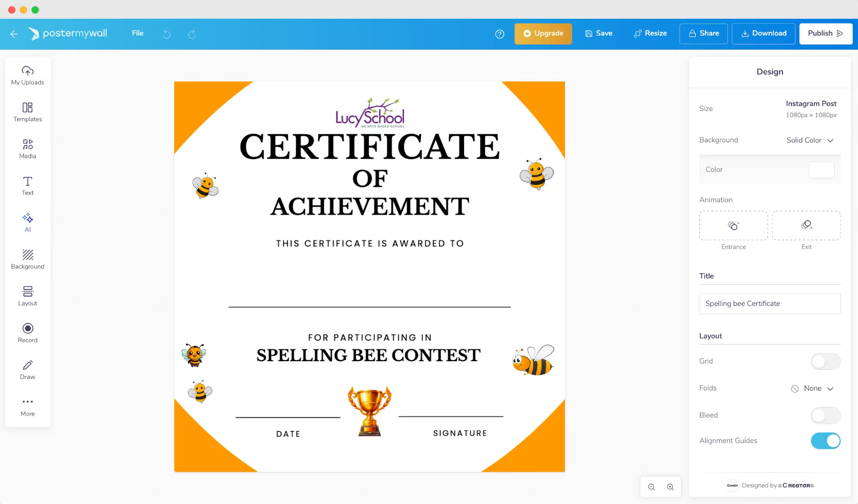Save the design
This screenshot has height=504, width=858.
click(x=599, y=33)
